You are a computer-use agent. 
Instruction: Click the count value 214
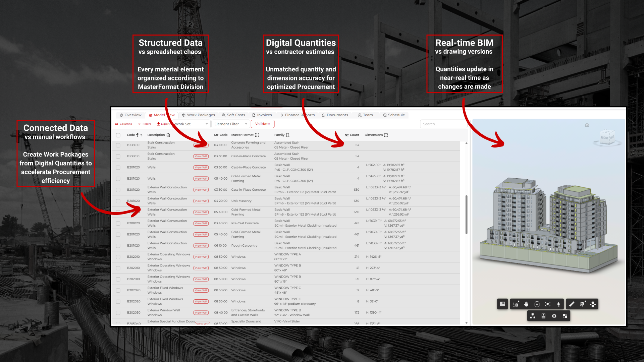[357, 257]
